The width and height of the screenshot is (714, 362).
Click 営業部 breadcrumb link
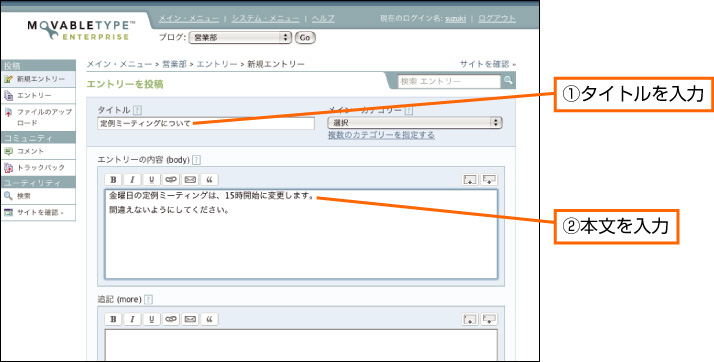(174, 64)
